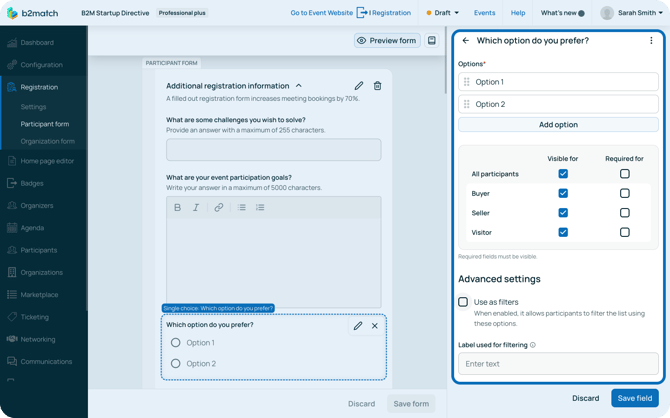Click the back arrow in the field panel
Screen dimensions: 670x418
(466, 41)
